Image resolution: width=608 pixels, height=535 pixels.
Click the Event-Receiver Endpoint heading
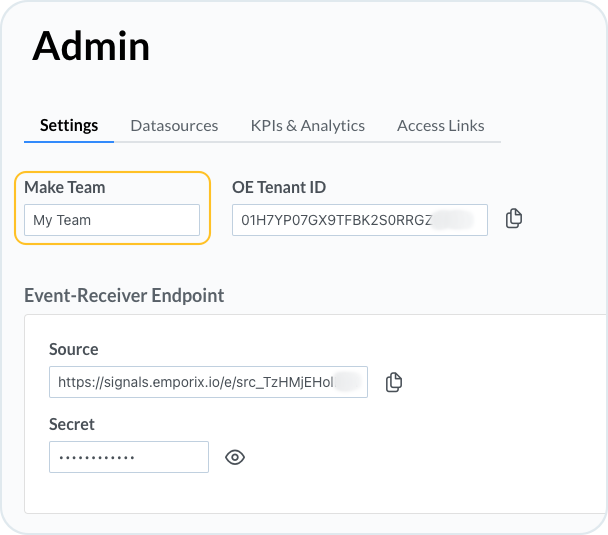(x=124, y=295)
